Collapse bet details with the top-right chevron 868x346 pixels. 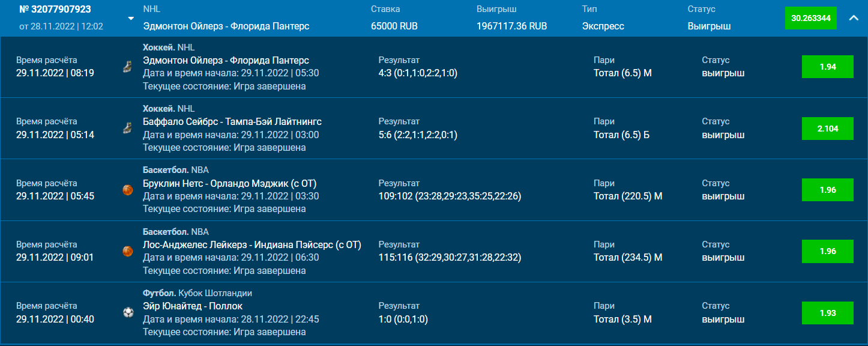(854, 18)
